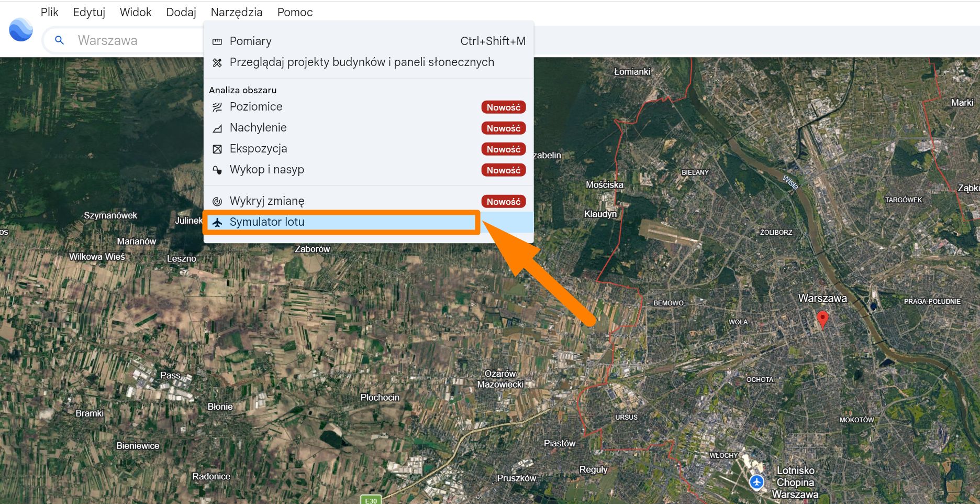Click the Google Earth logo icon
The height and width of the screenshot is (504, 980).
click(21, 30)
